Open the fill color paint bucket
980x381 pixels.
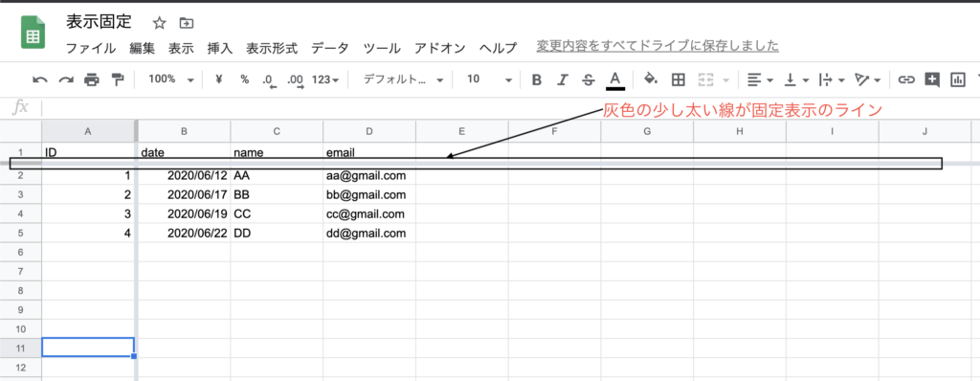point(651,79)
